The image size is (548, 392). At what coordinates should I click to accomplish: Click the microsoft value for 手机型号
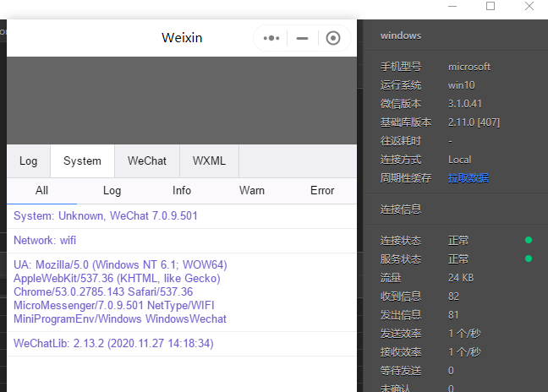[x=469, y=67]
